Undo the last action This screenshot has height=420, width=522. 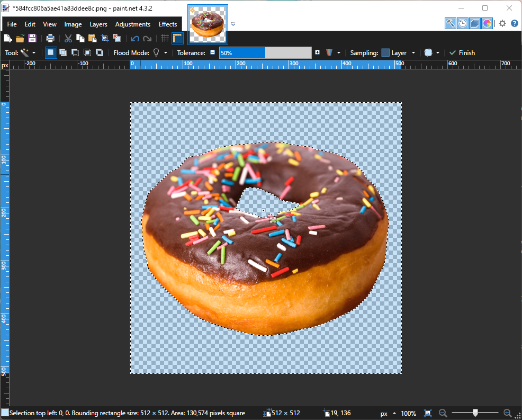coord(134,39)
